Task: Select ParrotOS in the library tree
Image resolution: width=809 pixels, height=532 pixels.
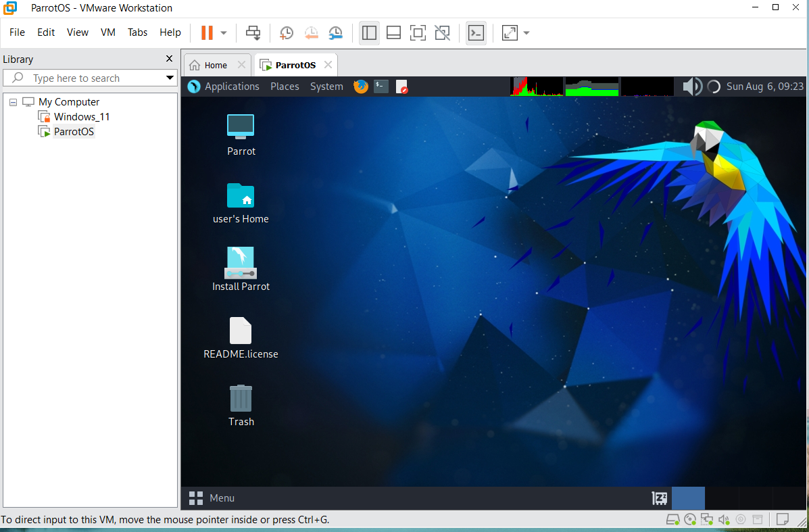Action: point(74,132)
